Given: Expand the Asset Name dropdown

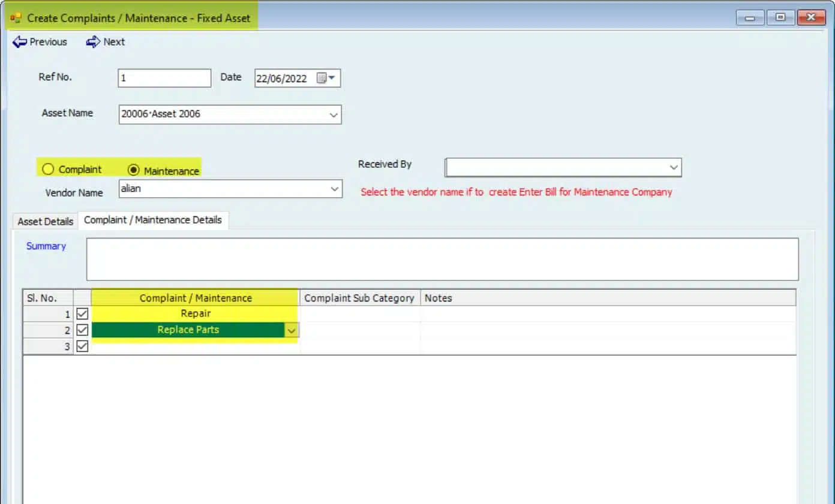Looking at the screenshot, I should (x=334, y=114).
